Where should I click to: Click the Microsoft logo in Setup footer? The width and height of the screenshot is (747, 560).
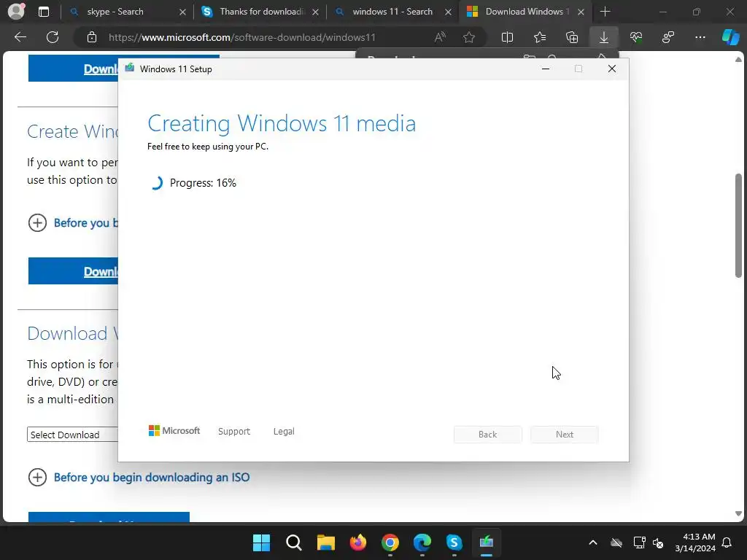pyautogui.click(x=174, y=430)
